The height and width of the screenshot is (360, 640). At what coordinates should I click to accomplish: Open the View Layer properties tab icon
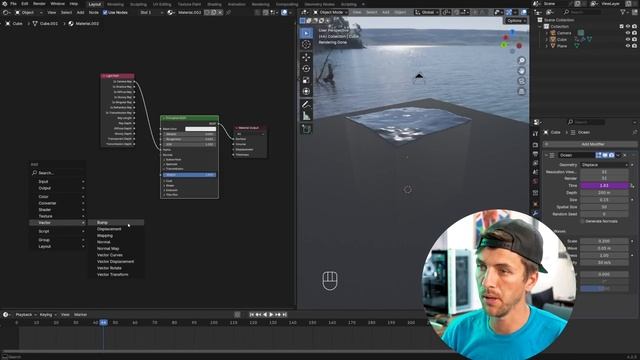[x=536, y=163]
